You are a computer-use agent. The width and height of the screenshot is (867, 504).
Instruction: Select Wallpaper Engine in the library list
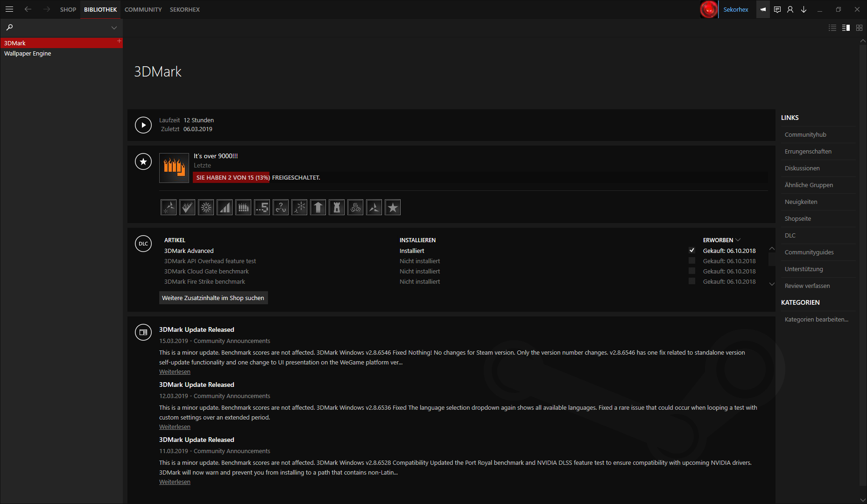click(62, 53)
